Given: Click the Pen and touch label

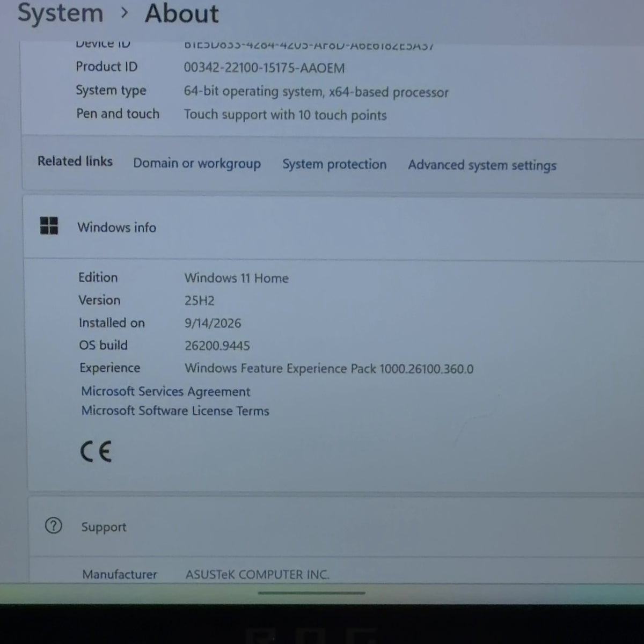Looking at the screenshot, I should pos(118,114).
